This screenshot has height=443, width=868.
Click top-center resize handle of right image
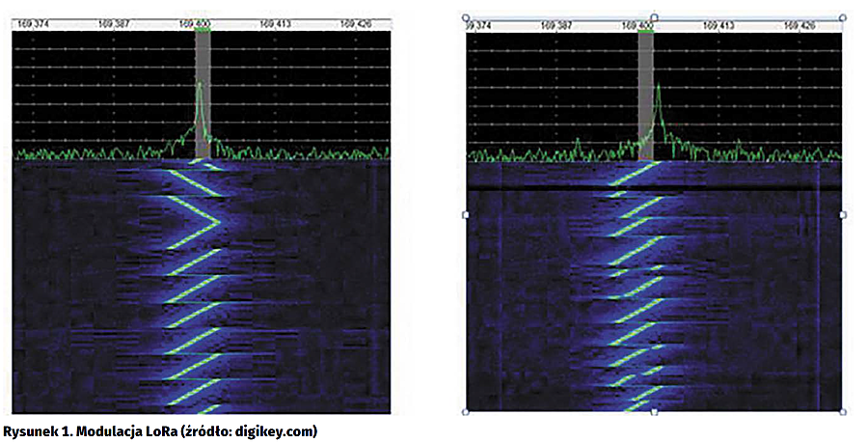click(x=655, y=17)
